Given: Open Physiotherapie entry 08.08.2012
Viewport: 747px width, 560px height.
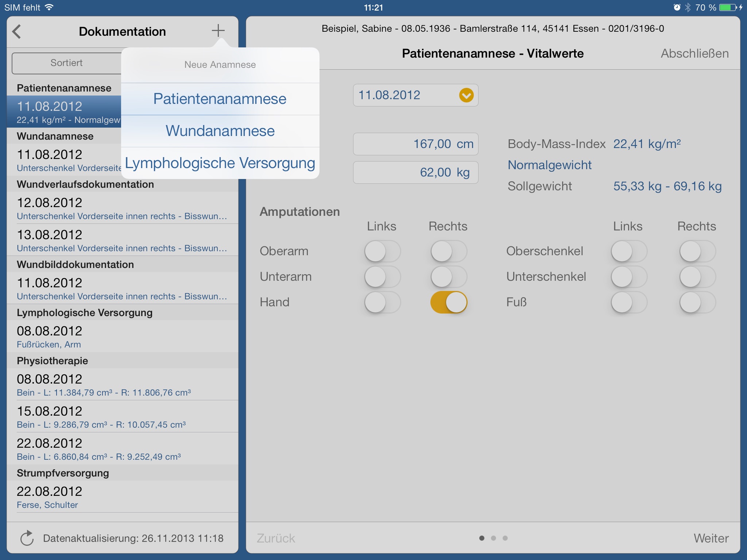Looking at the screenshot, I should click(123, 384).
